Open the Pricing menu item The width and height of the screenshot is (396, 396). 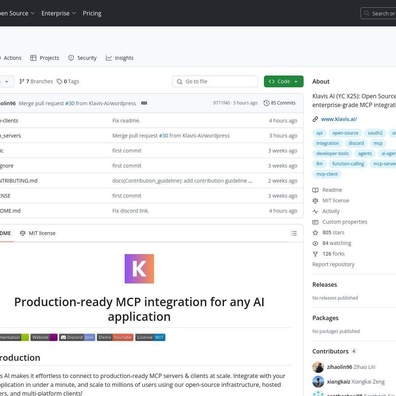[92, 13]
